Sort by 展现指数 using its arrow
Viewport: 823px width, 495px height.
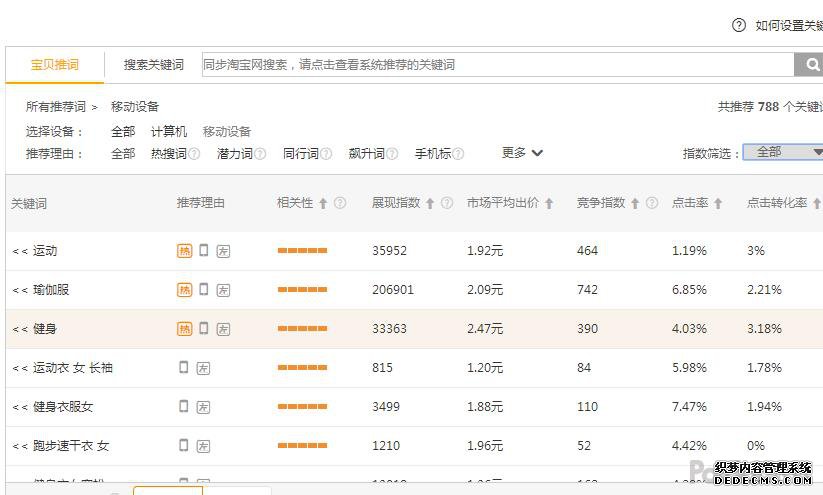click(430, 203)
